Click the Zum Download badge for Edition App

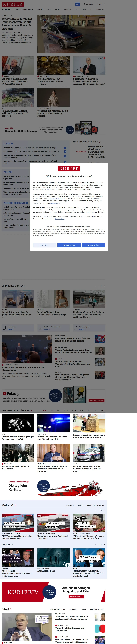(x=70, y=130)
